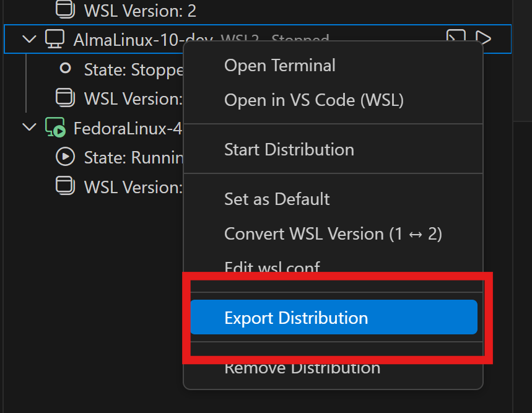Click the WSL Version icon under AlmaLinux-10-dev
The image size is (532, 413).
(x=65, y=98)
